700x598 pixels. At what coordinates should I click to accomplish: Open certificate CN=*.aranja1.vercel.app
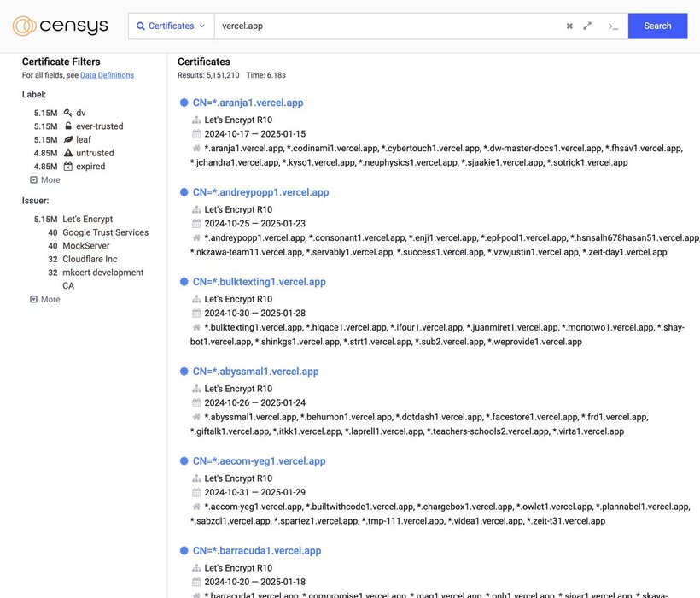coord(248,103)
